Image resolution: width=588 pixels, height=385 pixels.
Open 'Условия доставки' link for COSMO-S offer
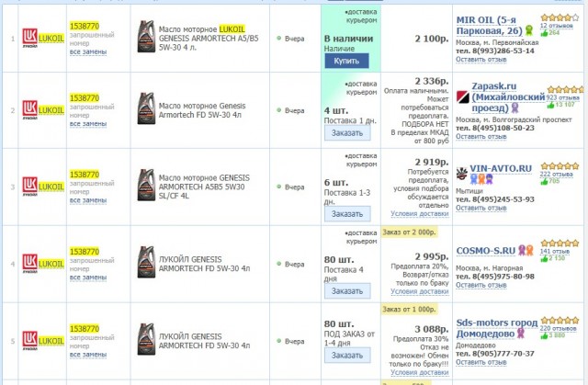[x=420, y=291]
